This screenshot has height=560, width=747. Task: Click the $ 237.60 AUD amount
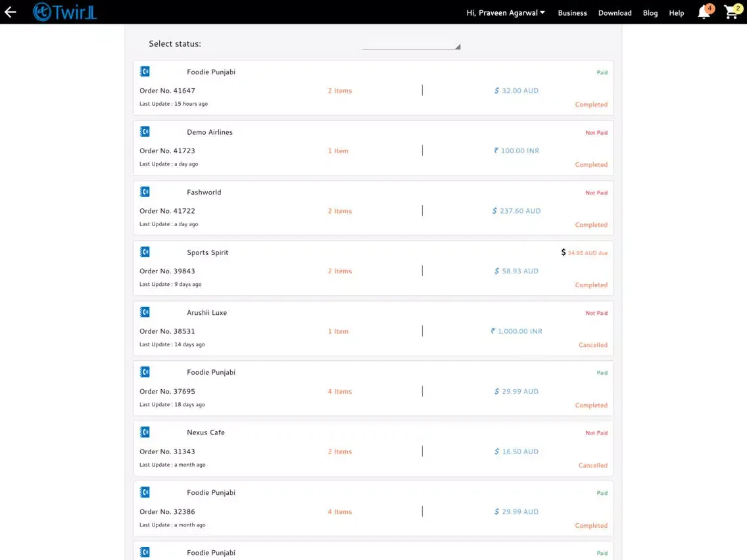(x=516, y=211)
